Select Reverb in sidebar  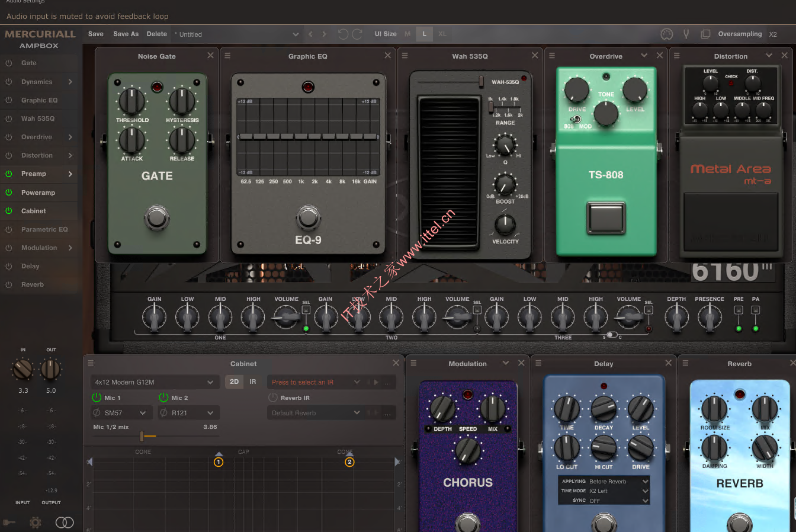tap(33, 284)
